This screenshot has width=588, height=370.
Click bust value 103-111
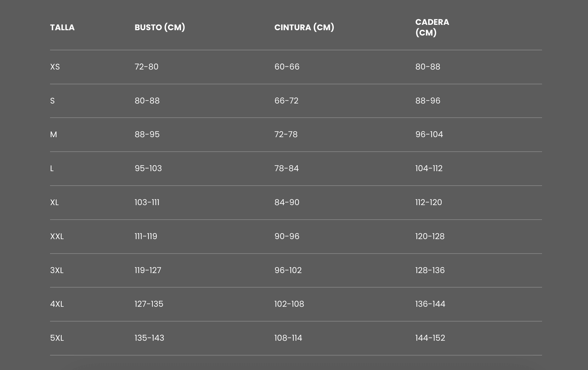[x=147, y=202]
